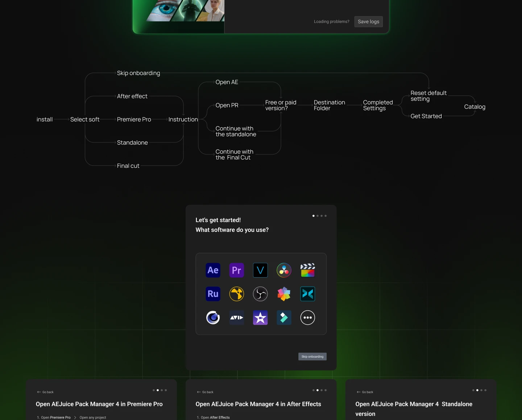Screen dimensions: 522x420
Task: Click 'install' node in the flowchart
Action: [45, 120]
